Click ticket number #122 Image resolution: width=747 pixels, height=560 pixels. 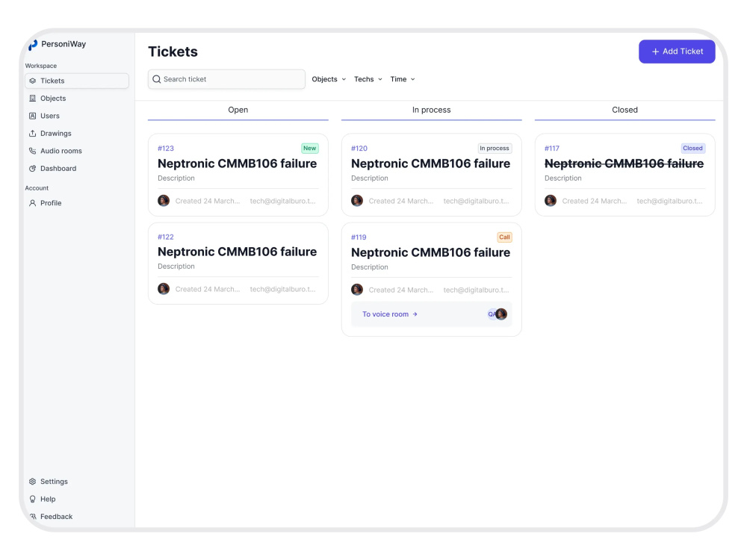click(166, 237)
